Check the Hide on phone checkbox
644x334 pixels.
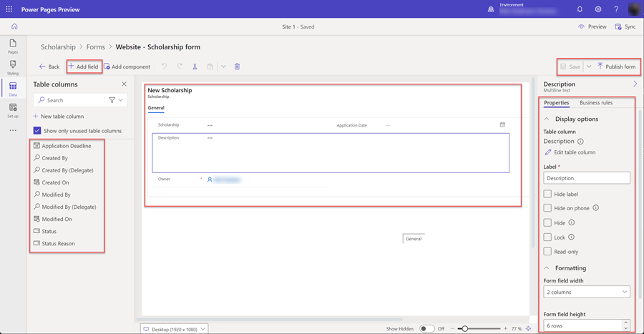coord(547,208)
